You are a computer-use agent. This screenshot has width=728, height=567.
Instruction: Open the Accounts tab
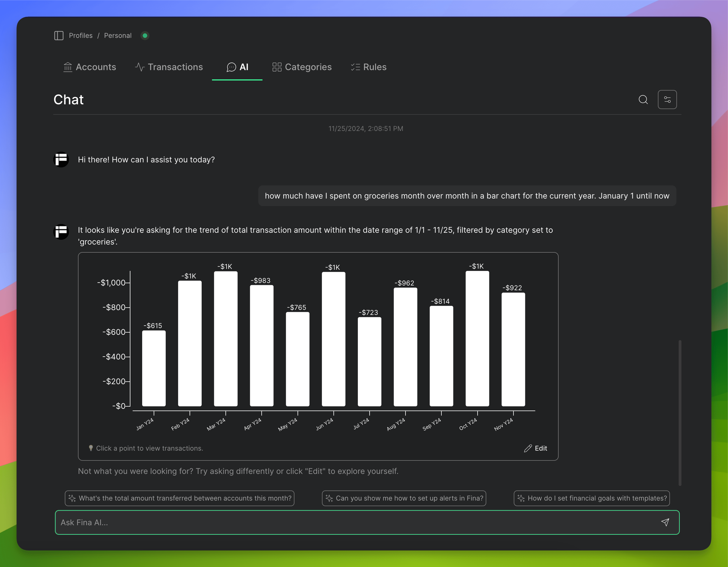(x=90, y=67)
